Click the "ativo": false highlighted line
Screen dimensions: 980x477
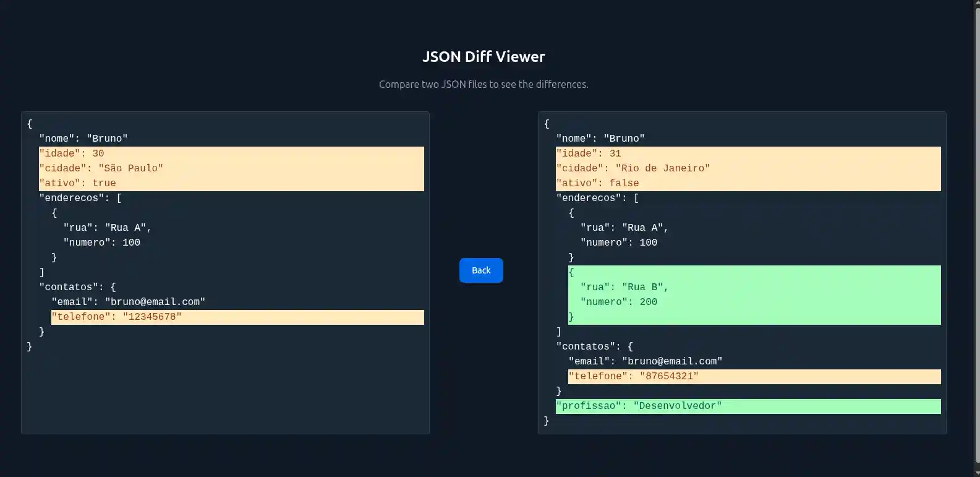(x=598, y=183)
